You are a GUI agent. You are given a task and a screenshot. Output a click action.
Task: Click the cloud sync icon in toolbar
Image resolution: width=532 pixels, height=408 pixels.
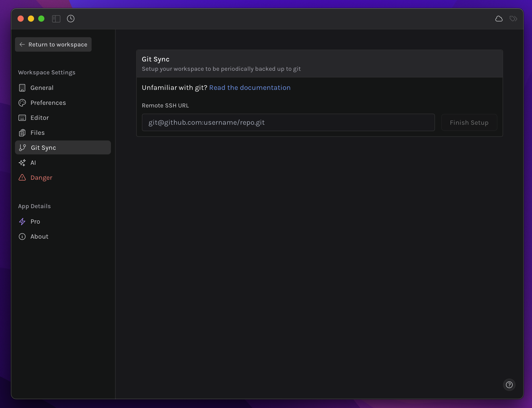point(498,18)
